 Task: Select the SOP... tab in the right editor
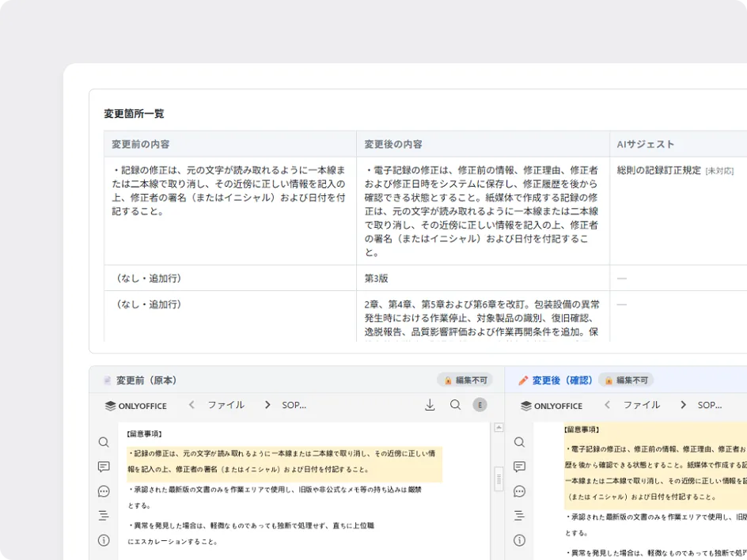[x=710, y=405]
